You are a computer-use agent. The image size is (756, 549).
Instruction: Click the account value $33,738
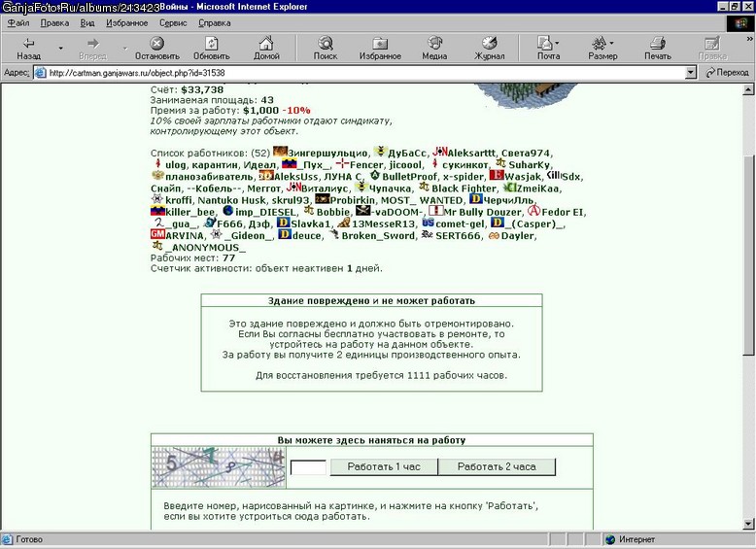click(202, 89)
